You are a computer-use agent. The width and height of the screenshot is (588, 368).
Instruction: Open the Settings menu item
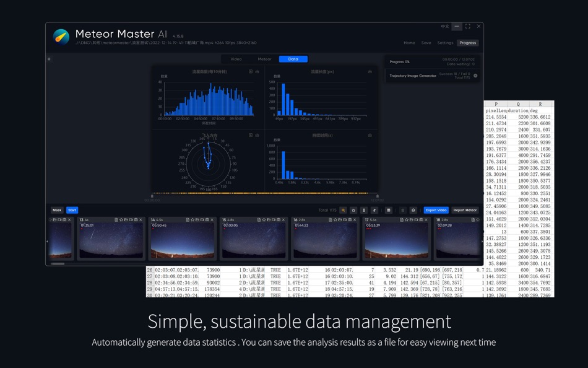coord(446,43)
